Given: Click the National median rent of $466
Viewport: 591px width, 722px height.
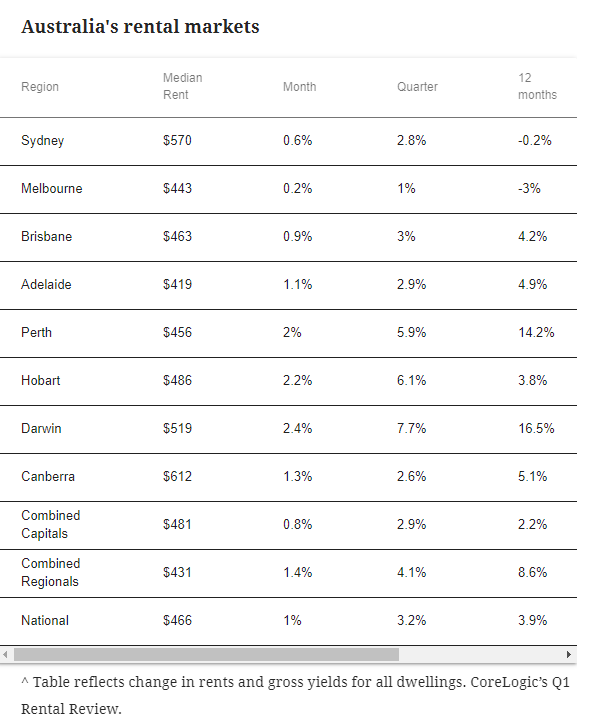Looking at the screenshot, I should pyautogui.click(x=177, y=620).
